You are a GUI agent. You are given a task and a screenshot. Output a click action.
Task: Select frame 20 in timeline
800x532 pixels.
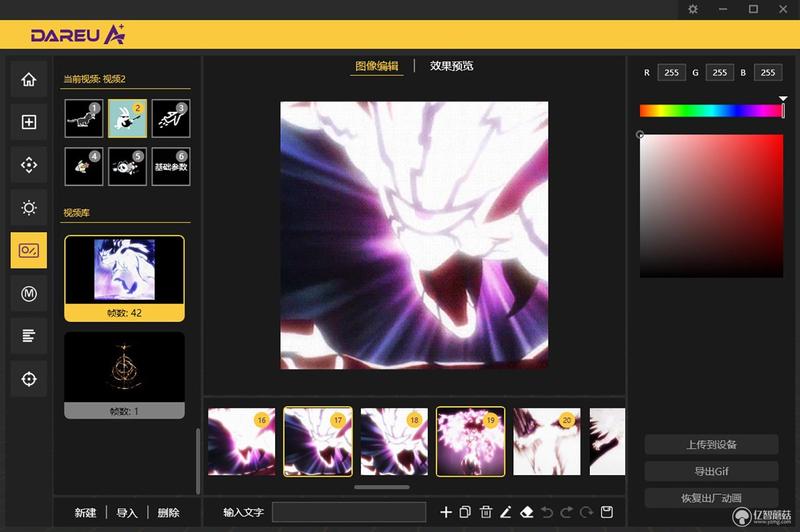[547, 442]
